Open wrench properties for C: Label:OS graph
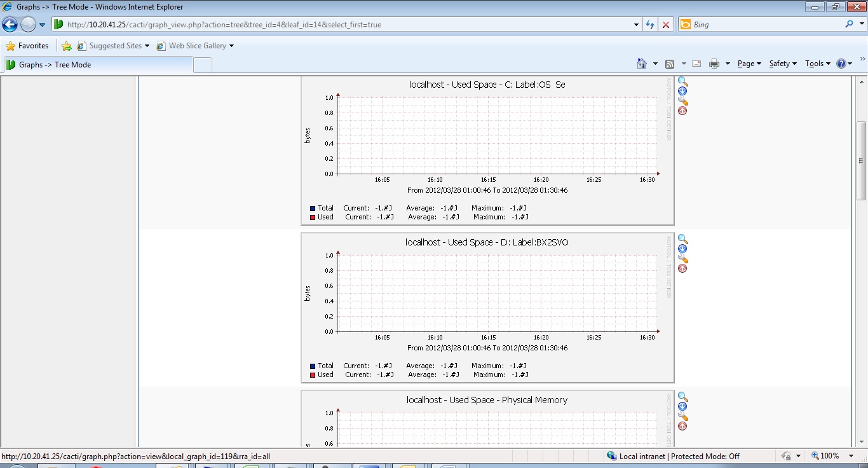This screenshot has width=868, height=468. (x=683, y=101)
